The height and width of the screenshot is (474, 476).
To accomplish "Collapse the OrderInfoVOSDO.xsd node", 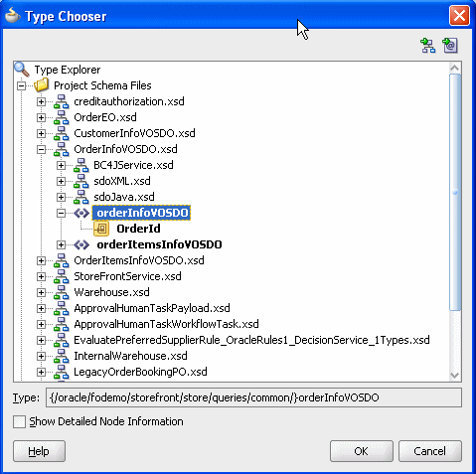I will [41, 149].
